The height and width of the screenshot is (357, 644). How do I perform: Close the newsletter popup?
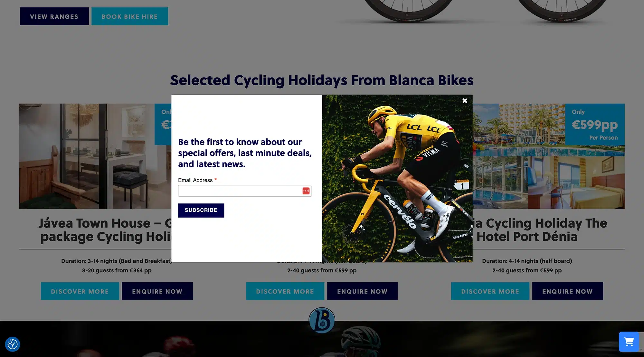(465, 101)
